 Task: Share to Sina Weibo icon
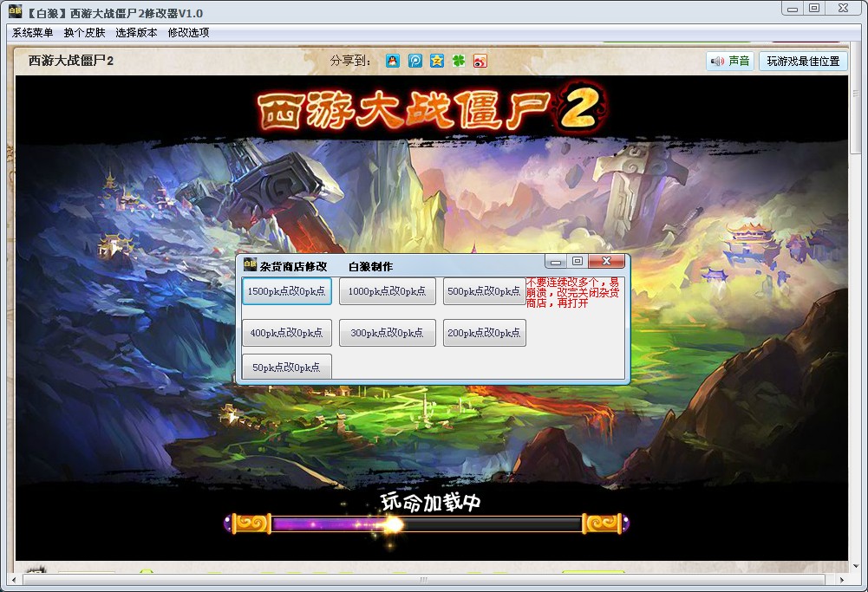480,61
